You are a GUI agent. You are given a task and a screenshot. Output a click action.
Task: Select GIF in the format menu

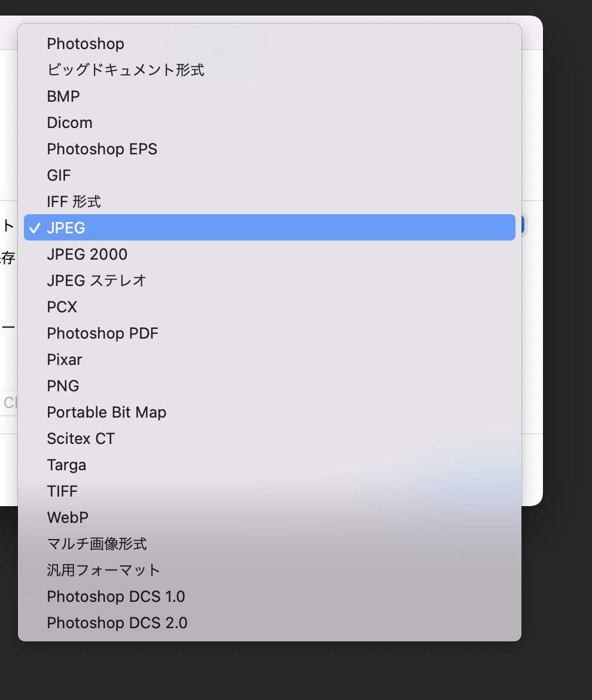pyautogui.click(x=270, y=175)
